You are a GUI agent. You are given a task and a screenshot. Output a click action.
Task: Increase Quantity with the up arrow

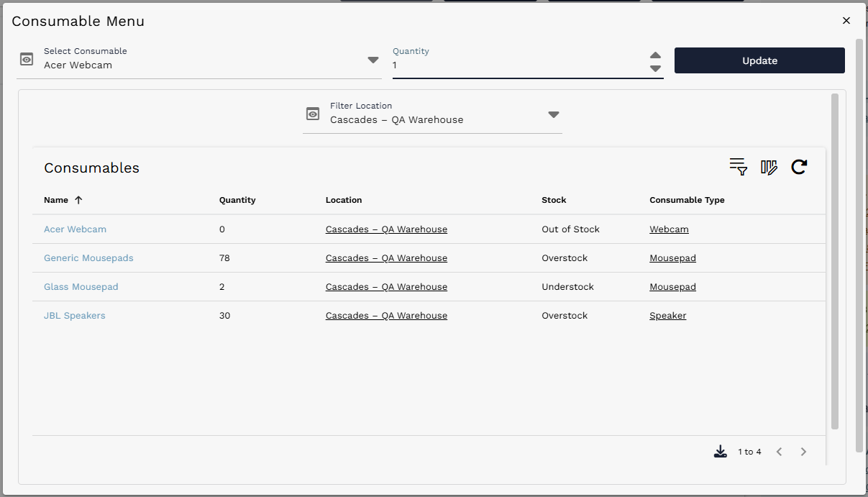(x=655, y=55)
